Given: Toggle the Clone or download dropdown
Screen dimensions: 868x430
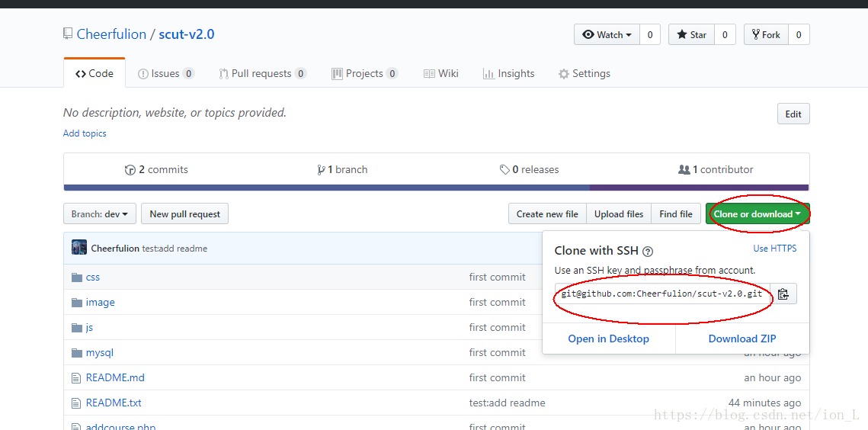Looking at the screenshot, I should click(757, 214).
